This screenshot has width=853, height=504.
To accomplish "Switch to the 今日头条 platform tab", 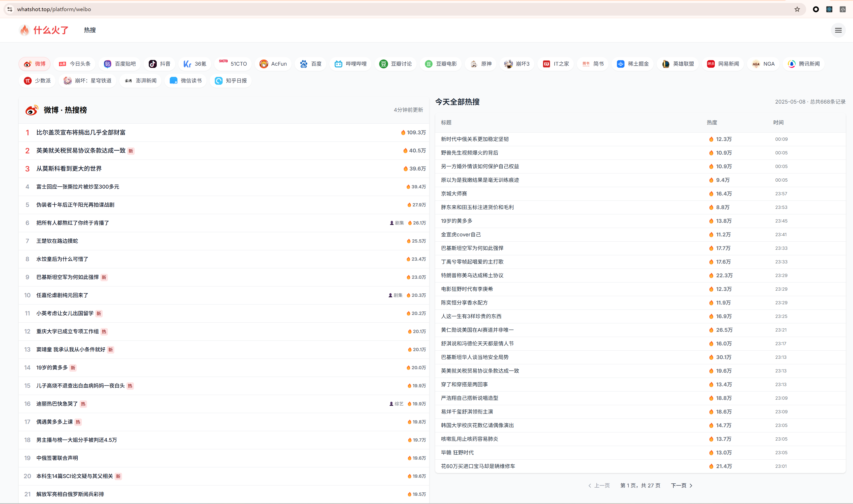I will point(74,64).
